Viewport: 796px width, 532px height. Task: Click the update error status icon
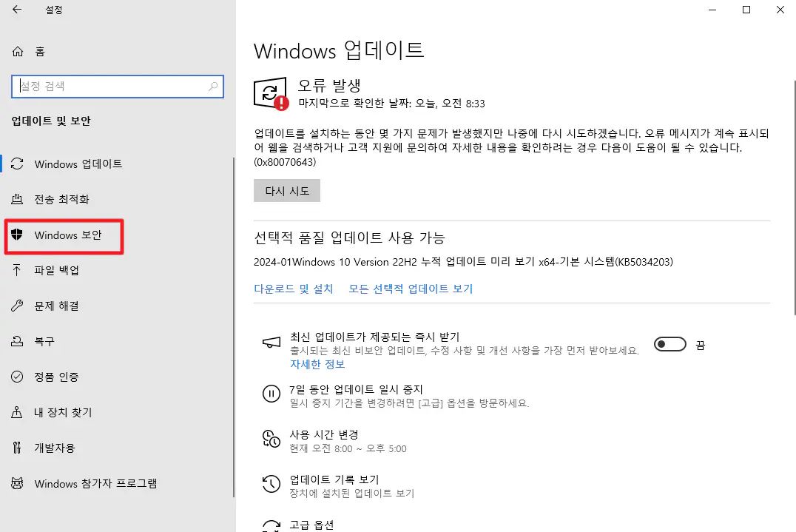click(271, 93)
